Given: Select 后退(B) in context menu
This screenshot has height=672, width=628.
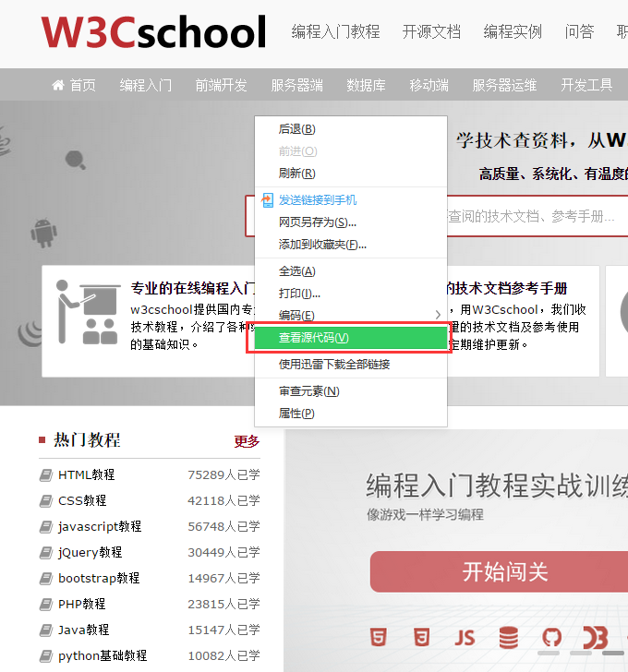Looking at the screenshot, I should tap(351, 129).
